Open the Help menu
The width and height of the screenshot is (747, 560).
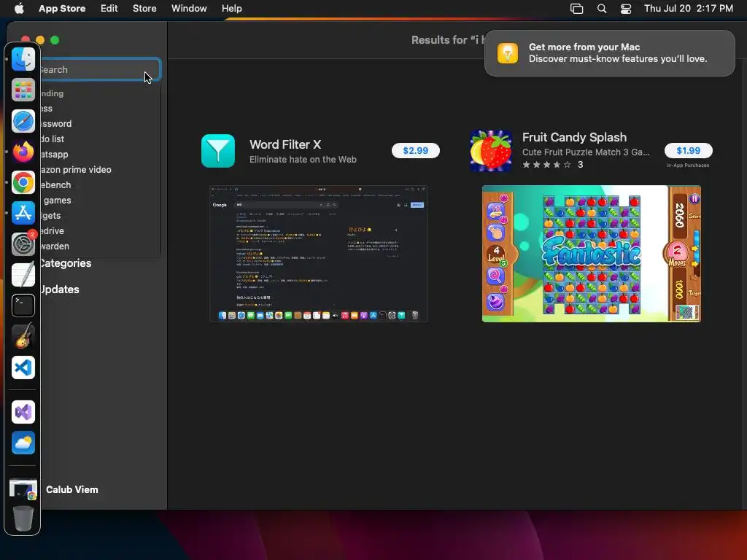click(231, 9)
